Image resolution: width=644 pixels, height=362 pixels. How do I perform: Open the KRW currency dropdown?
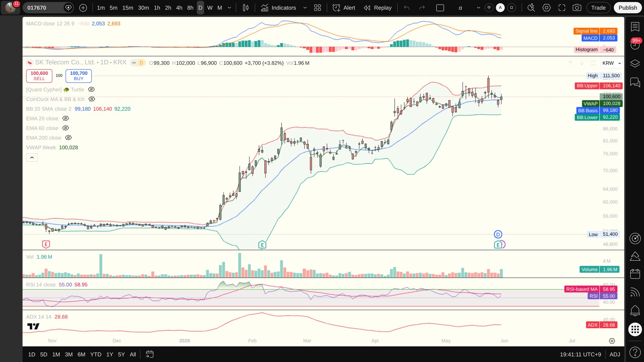tap(611, 63)
